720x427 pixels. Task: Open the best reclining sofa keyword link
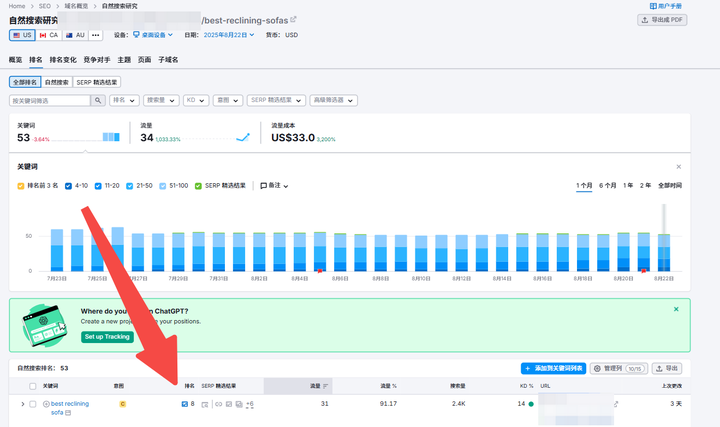tap(70, 408)
